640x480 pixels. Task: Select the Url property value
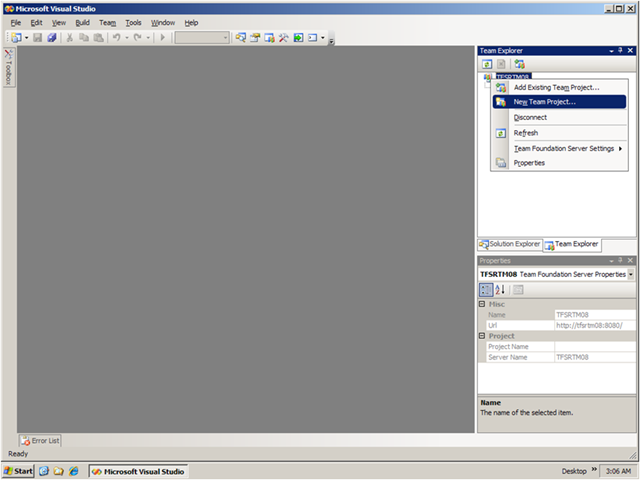[595, 325]
